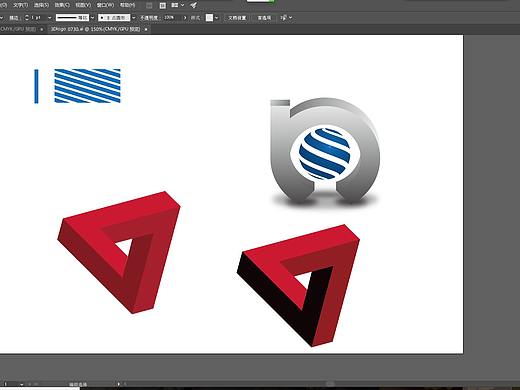The height and width of the screenshot is (390, 520).
Task: Expand the opacity slider arrow
Action: pyautogui.click(x=185, y=17)
